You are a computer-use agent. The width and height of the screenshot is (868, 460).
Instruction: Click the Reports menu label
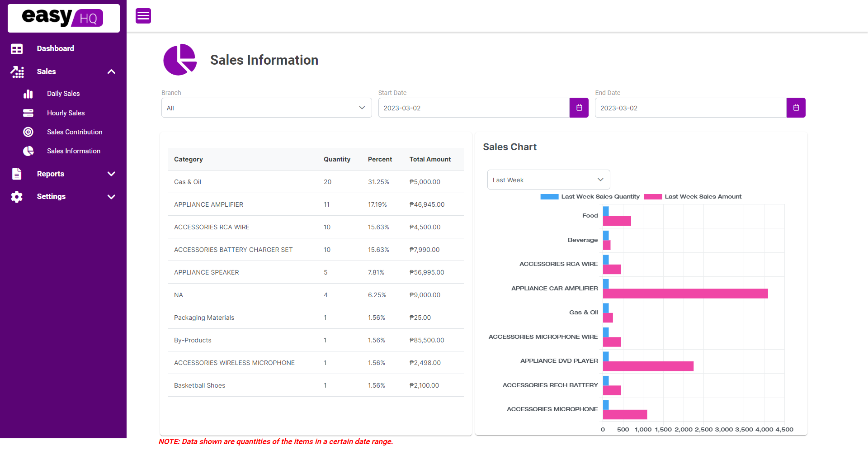click(51, 174)
